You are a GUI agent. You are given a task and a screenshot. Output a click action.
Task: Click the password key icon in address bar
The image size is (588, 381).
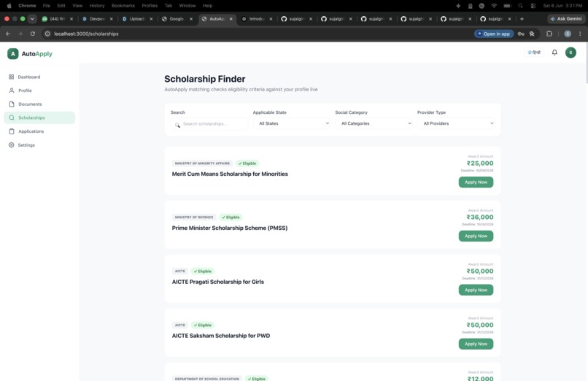521,34
